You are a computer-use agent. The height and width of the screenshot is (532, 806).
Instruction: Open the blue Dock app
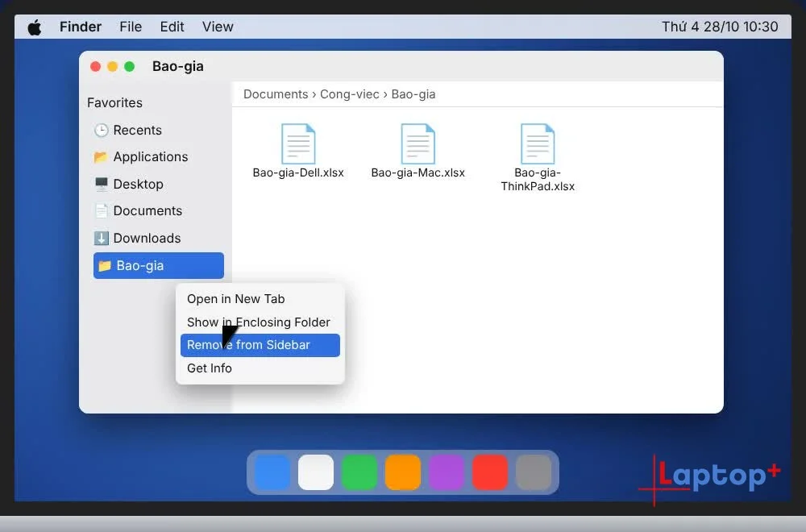(272, 472)
